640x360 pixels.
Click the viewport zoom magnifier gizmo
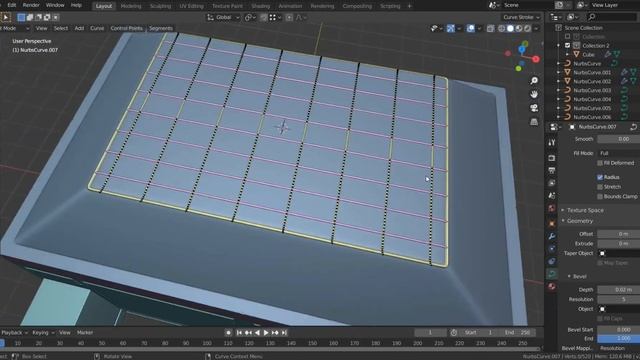(534, 80)
